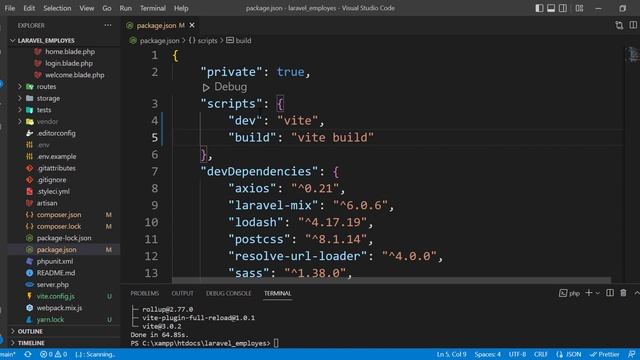Open the .env file

43,145
